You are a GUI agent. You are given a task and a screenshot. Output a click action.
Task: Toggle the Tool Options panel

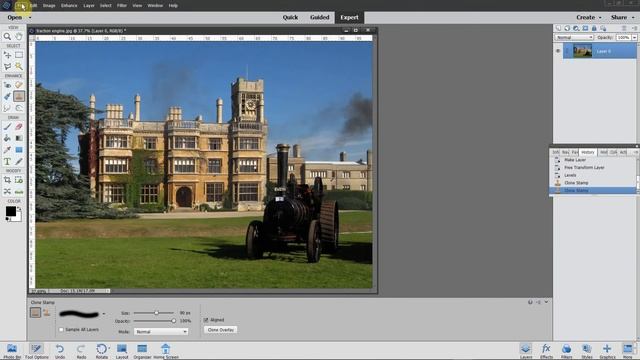pos(36,351)
